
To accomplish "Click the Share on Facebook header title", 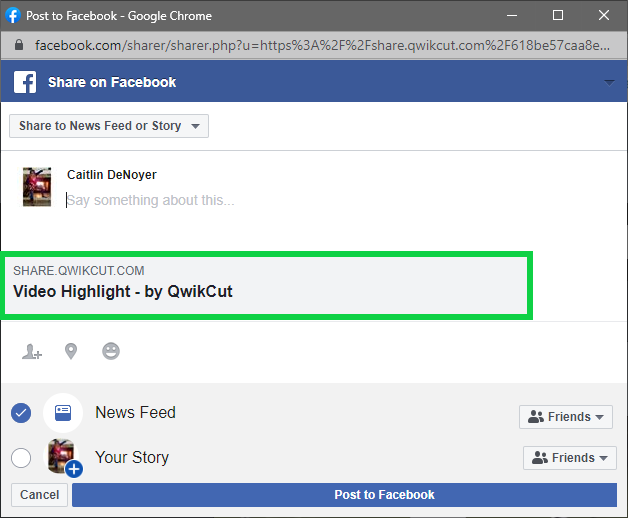I will [x=112, y=82].
